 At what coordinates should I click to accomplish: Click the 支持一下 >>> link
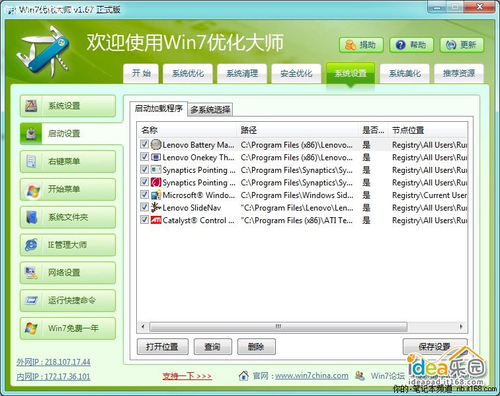187,376
